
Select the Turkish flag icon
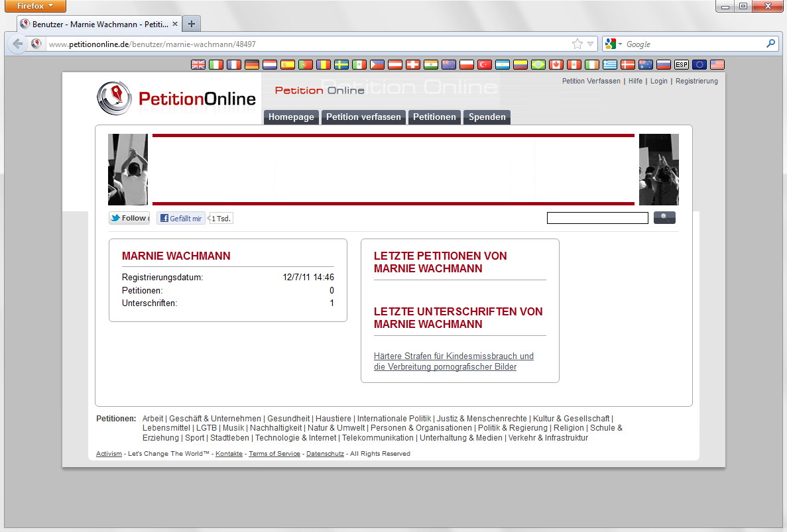pos(485,64)
